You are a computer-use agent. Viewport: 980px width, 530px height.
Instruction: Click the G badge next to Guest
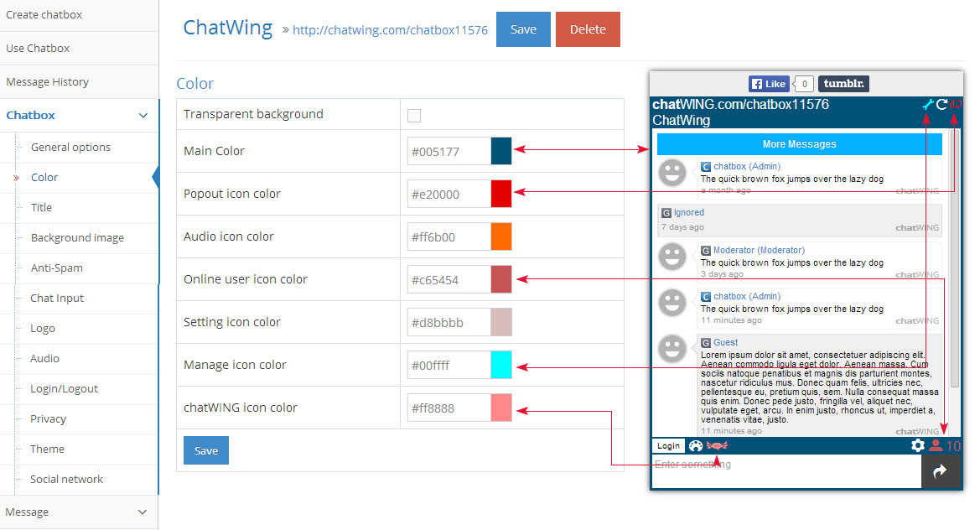pos(706,342)
